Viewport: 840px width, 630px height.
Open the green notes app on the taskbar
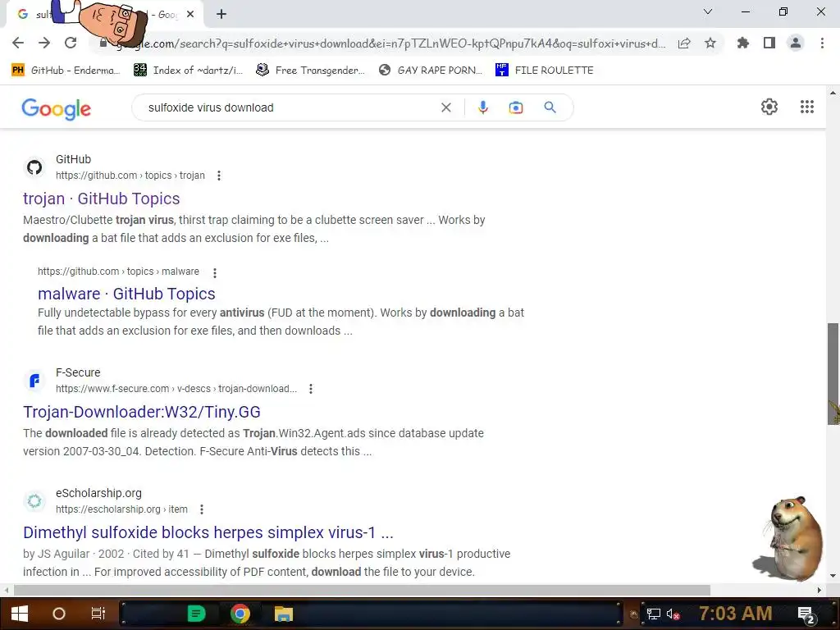(x=197, y=614)
